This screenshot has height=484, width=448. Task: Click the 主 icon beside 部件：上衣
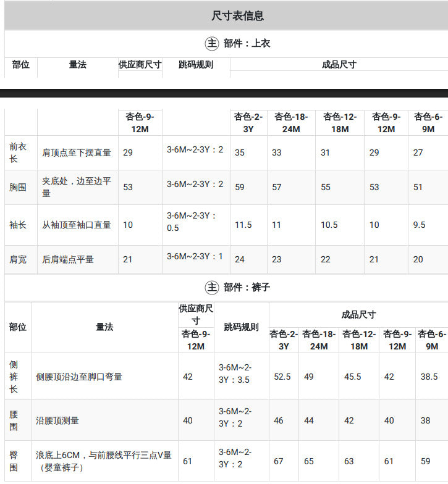(x=212, y=43)
